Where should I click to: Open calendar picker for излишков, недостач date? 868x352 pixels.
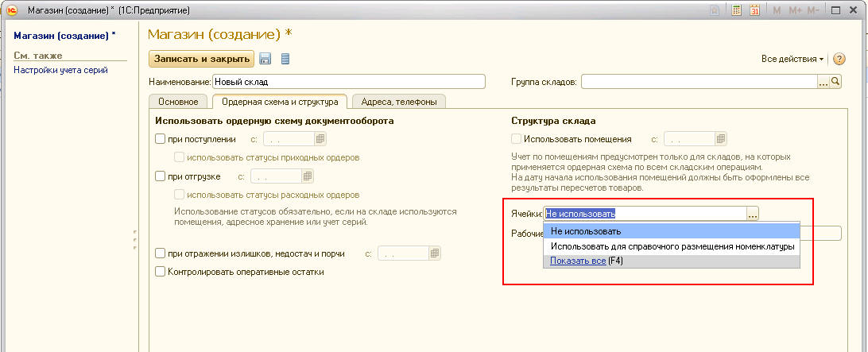[435, 253]
